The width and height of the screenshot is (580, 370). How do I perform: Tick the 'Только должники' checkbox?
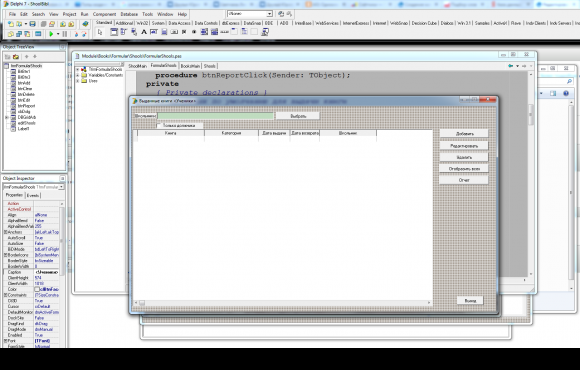159,126
